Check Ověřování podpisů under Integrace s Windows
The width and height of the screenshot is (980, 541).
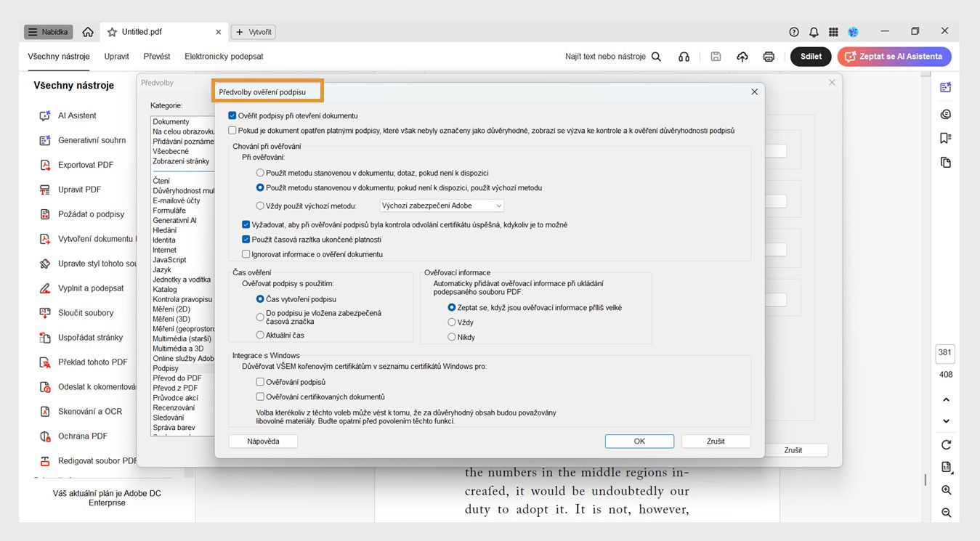260,382
